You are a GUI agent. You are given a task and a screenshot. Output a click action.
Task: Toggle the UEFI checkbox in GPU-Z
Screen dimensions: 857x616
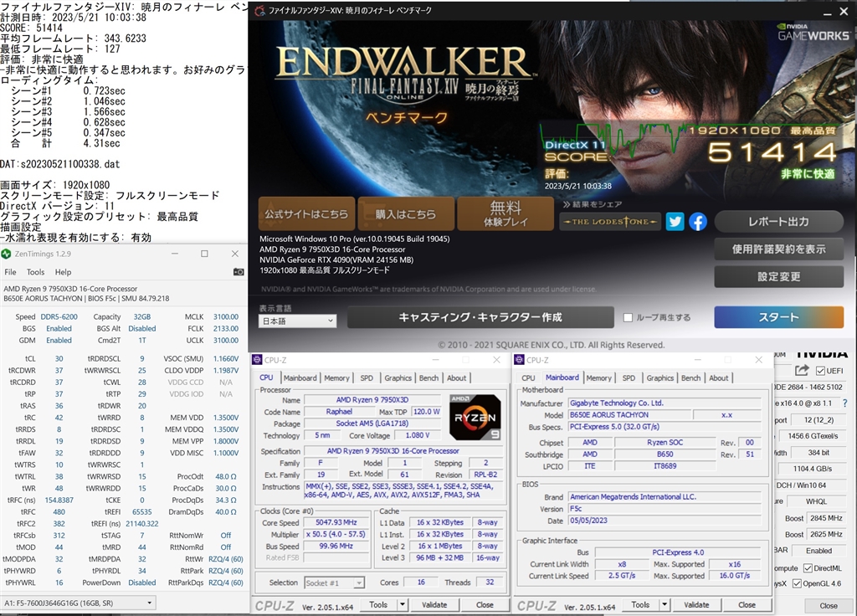click(x=820, y=371)
